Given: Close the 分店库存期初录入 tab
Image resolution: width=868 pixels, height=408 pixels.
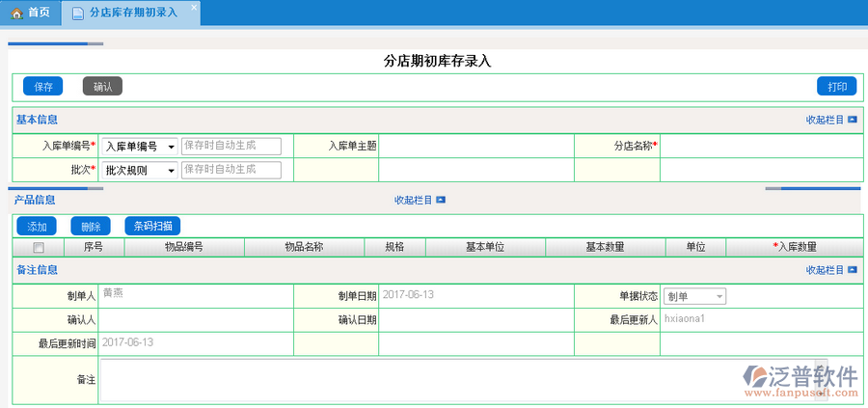Looking at the screenshot, I should (x=193, y=8).
